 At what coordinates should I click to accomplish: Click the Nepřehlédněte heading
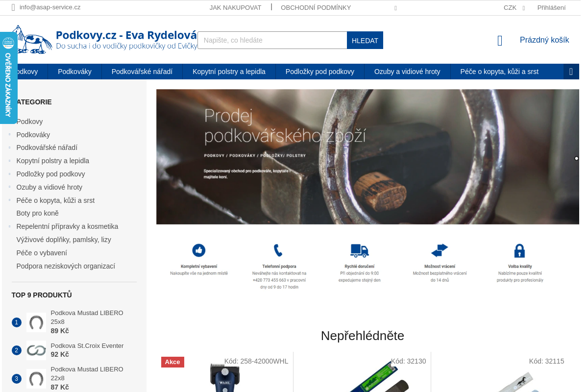coord(363,336)
